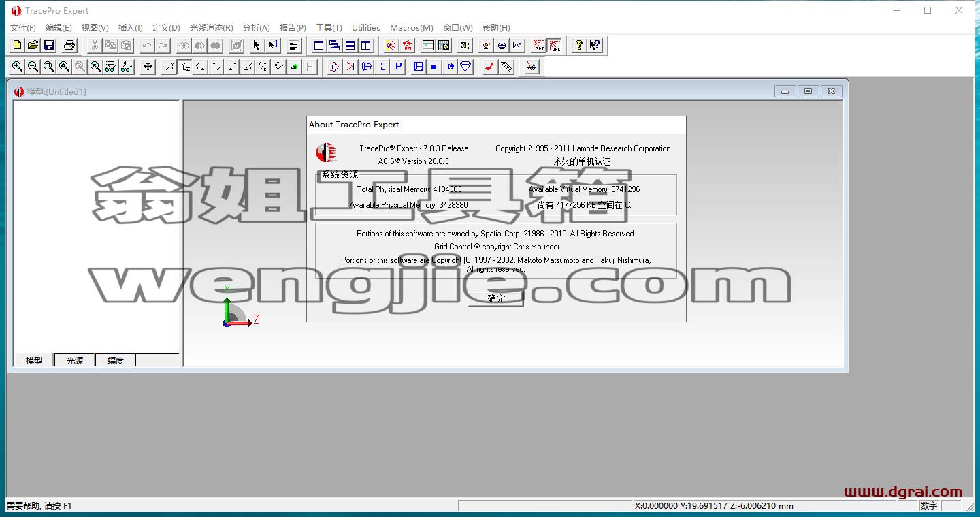Tile windows vertically icon
Image resolution: width=980 pixels, height=517 pixels.
tap(365, 46)
